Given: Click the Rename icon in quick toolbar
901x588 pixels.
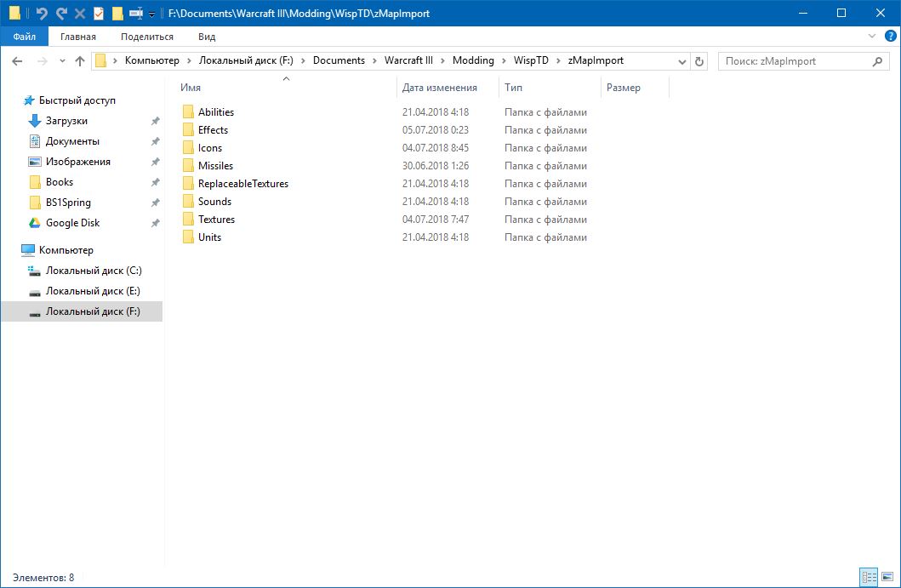Looking at the screenshot, I should [136, 13].
